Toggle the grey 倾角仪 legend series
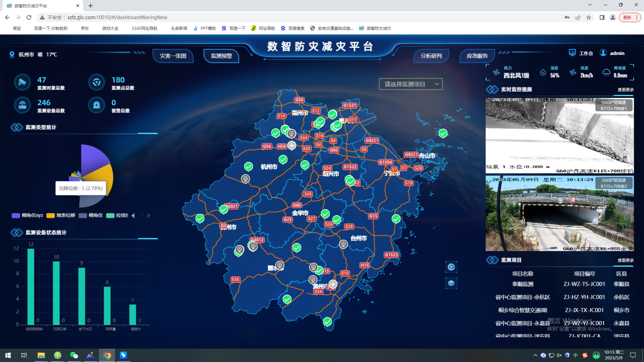 (91, 216)
